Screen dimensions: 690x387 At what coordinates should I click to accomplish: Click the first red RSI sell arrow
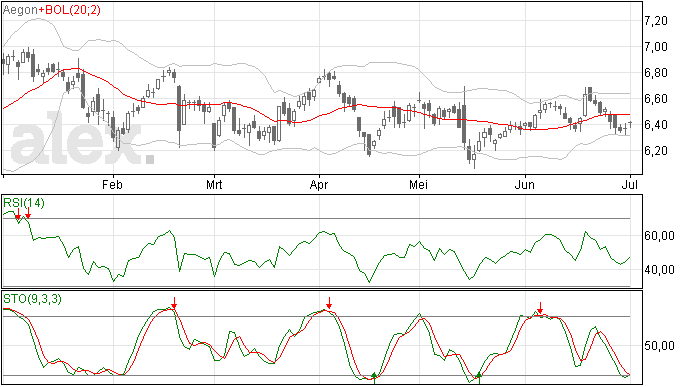point(18,214)
